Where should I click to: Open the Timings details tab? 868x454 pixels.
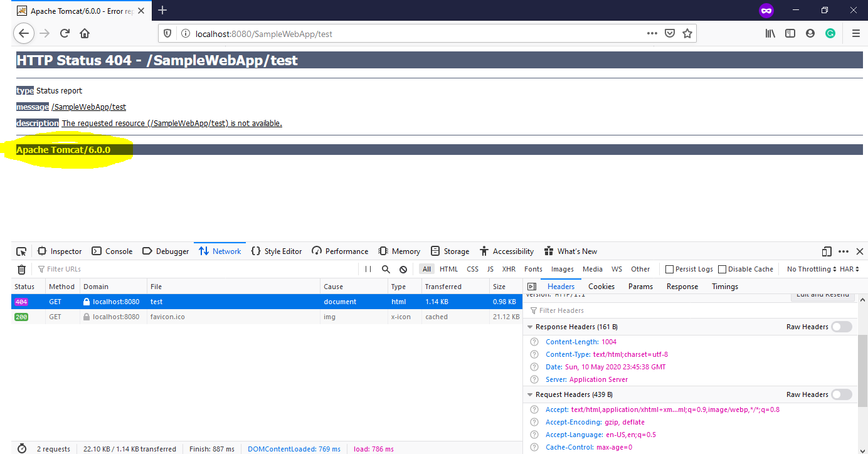[725, 287]
